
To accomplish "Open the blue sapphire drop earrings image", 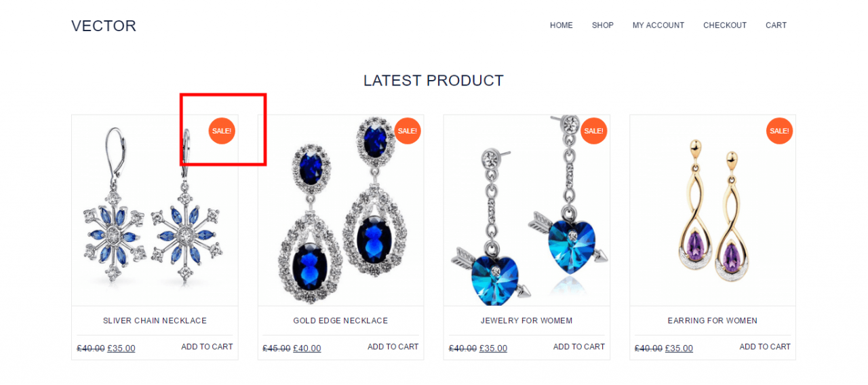I will coord(341,210).
